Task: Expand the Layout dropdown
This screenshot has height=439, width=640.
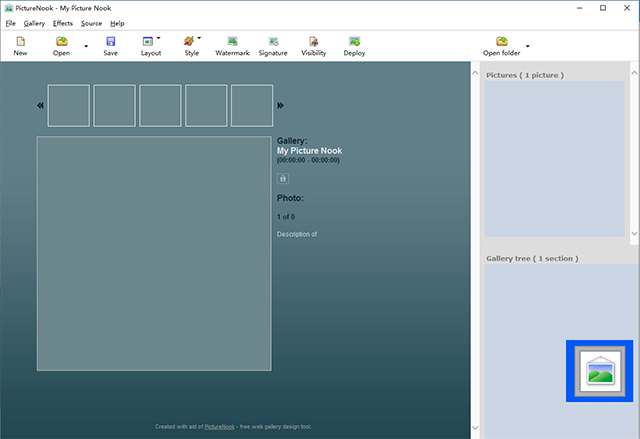Action: (158, 38)
